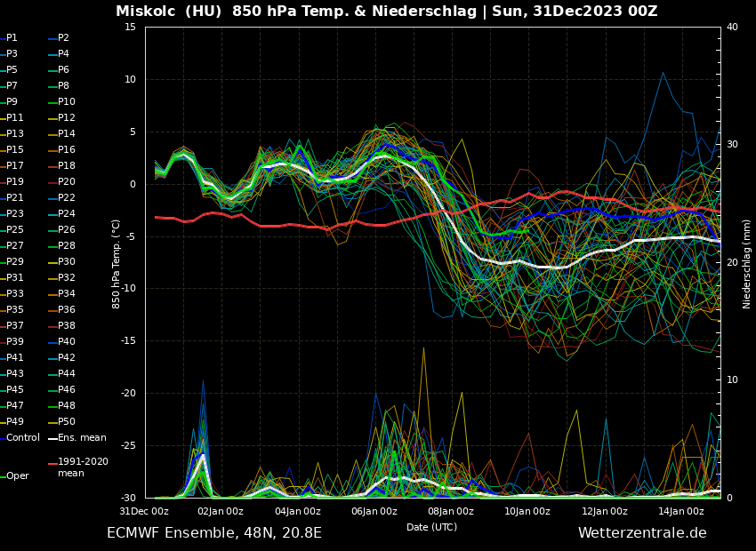Click the 31Dec 00z date tick label

144,511
